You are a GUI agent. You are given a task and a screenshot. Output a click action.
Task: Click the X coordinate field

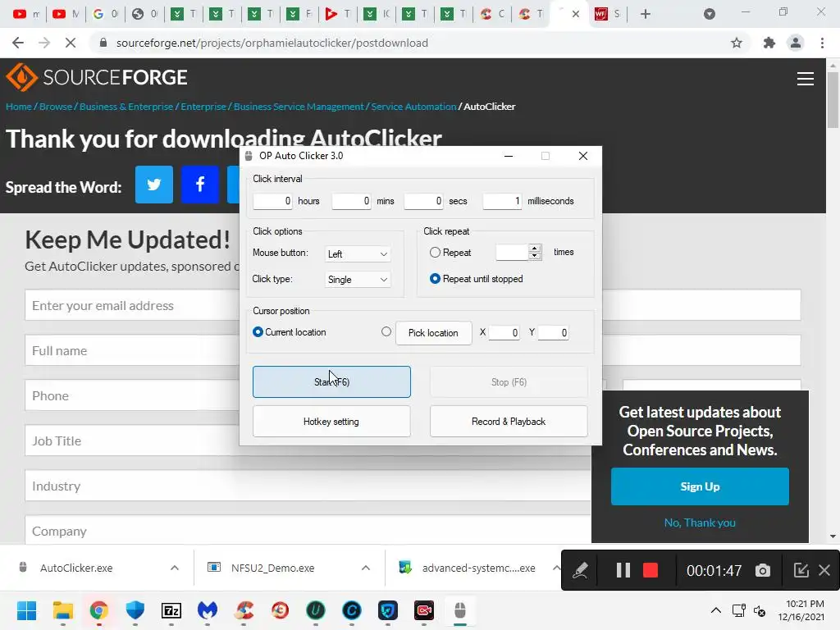point(504,333)
